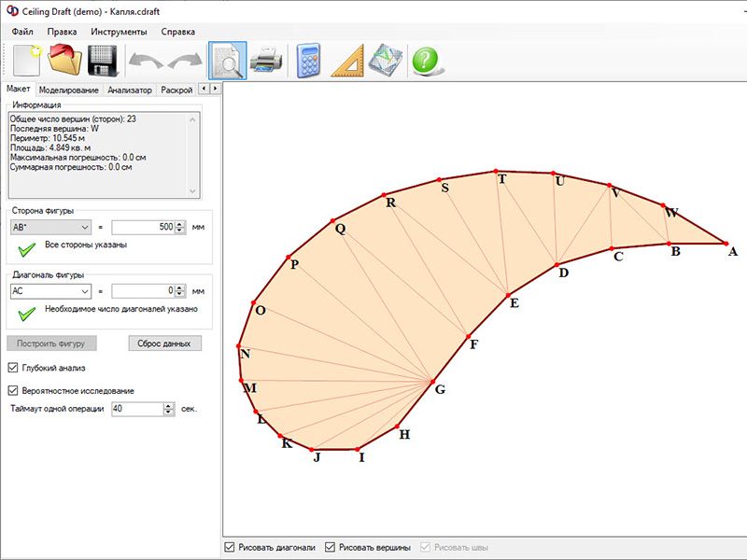
Task: Select vertex D on the lower edge
Action: pos(557,264)
